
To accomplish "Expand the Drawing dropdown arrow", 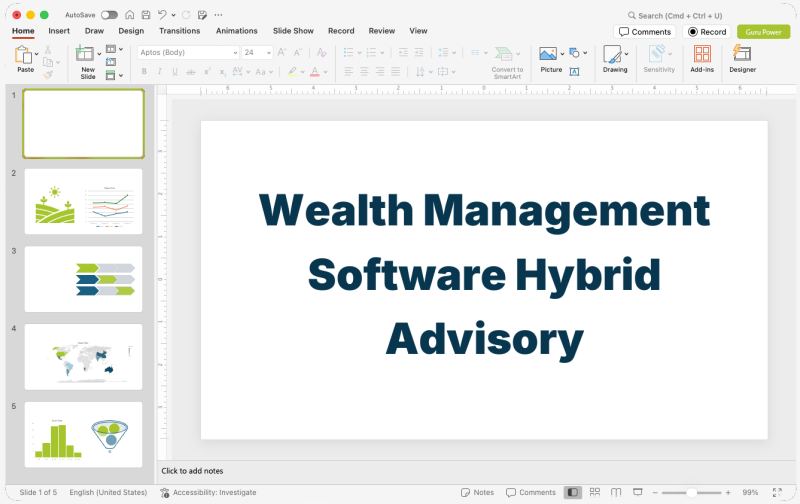I will 627,54.
